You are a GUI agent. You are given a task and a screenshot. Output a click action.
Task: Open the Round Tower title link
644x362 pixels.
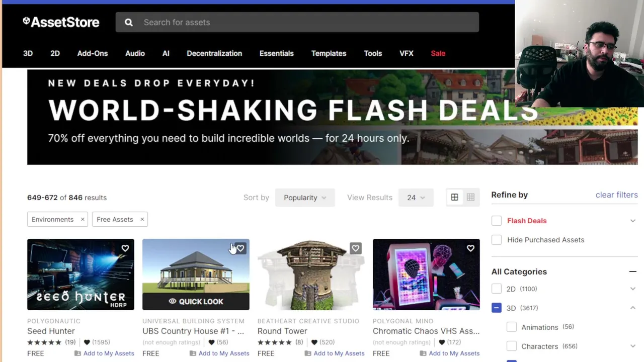tap(282, 331)
